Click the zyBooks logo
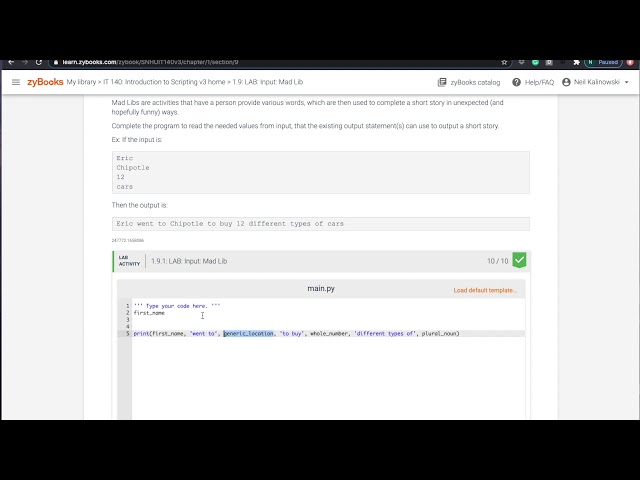 coord(45,82)
